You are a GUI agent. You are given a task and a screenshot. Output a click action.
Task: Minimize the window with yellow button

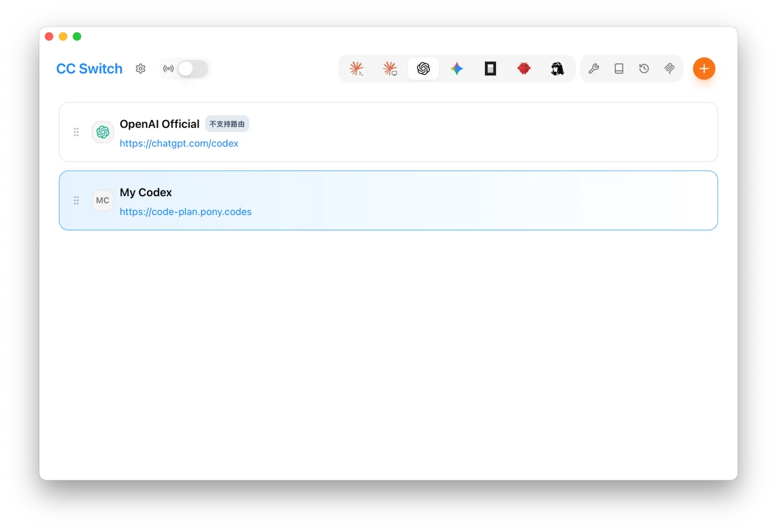63,36
